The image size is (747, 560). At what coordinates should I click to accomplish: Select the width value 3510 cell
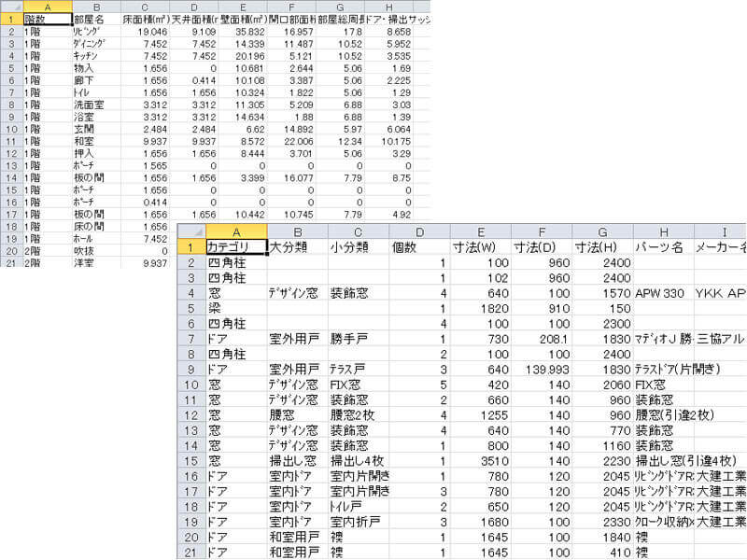480,459
